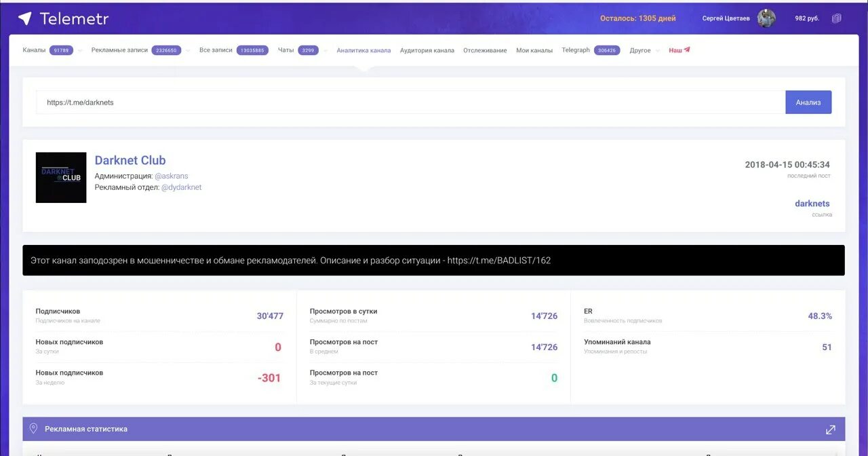Click the Telemetr paper plane logo
868x456 pixels.
tap(25, 18)
